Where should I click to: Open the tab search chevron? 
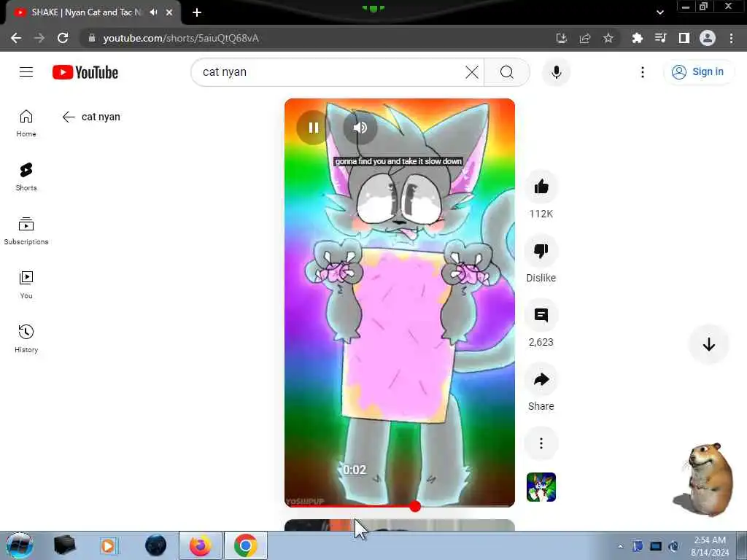(x=659, y=12)
